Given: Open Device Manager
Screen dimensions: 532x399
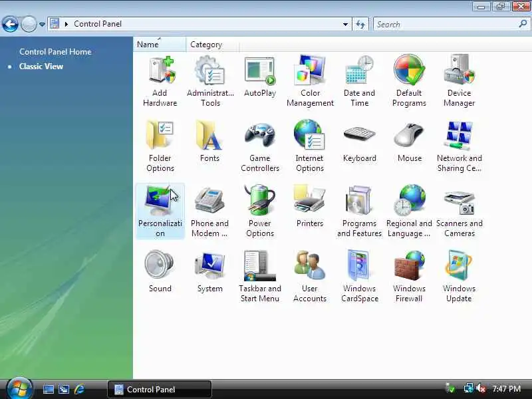Looking at the screenshot, I should pyautogui.click(x=459, y=80).
